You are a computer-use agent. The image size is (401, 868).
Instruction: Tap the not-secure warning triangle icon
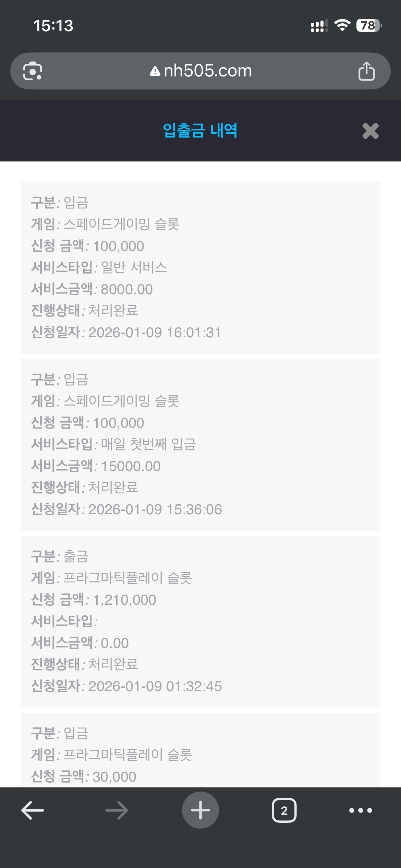pyautogui.click(x=155, y=71)
